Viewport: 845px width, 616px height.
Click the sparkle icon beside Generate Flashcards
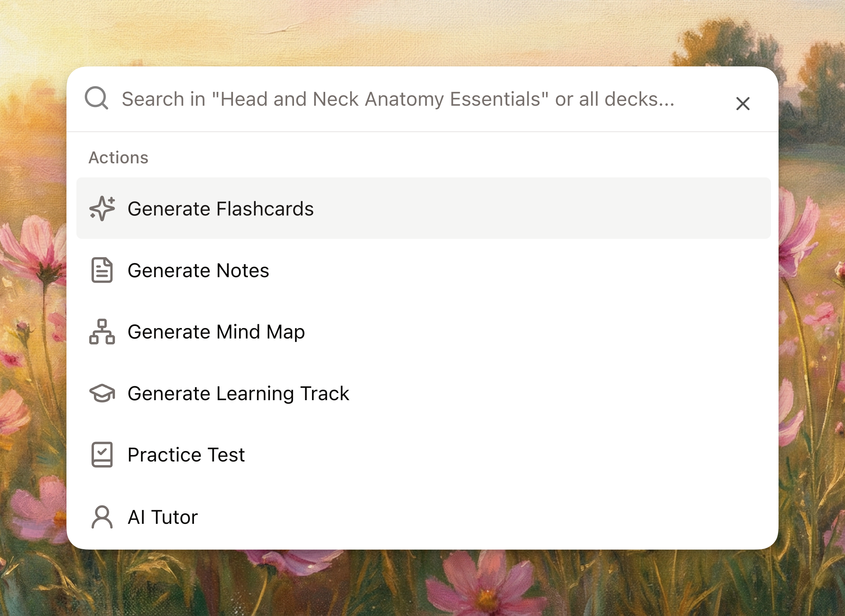(x=102, y=208)
